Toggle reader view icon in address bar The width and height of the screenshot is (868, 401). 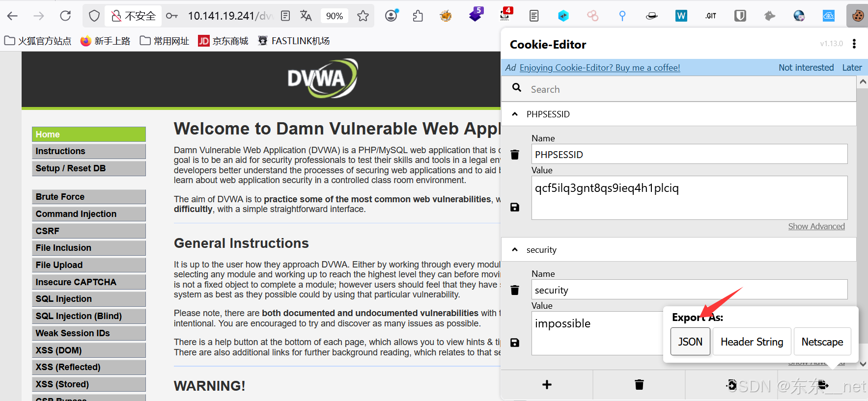point(285,16)
